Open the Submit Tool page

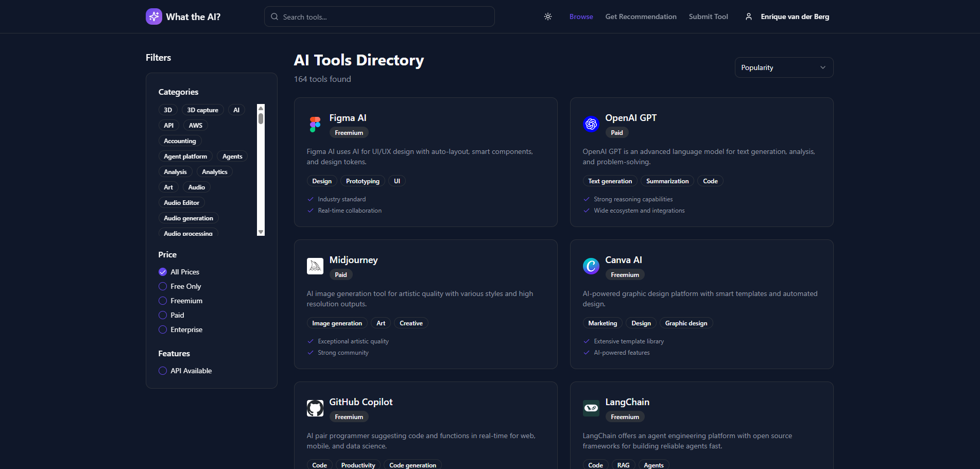[708, 16]
